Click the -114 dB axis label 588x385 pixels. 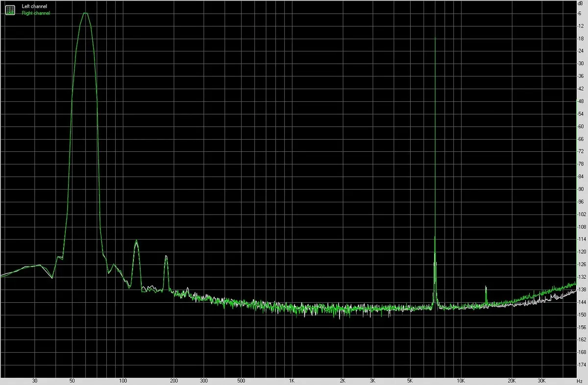coord(581,239)
